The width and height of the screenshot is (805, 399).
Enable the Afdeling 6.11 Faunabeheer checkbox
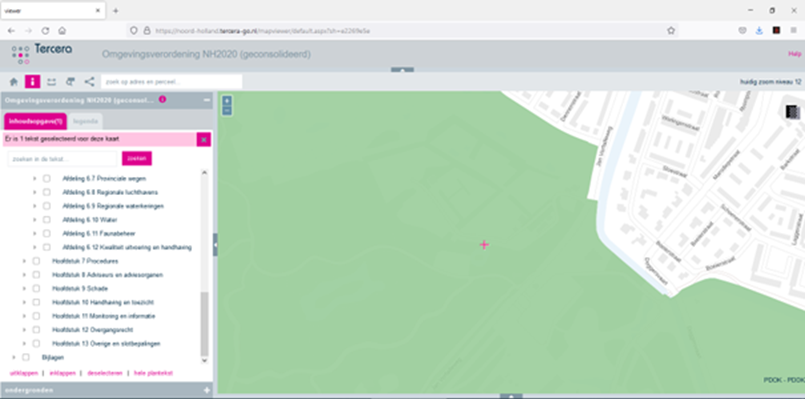(x=46, y=234)
